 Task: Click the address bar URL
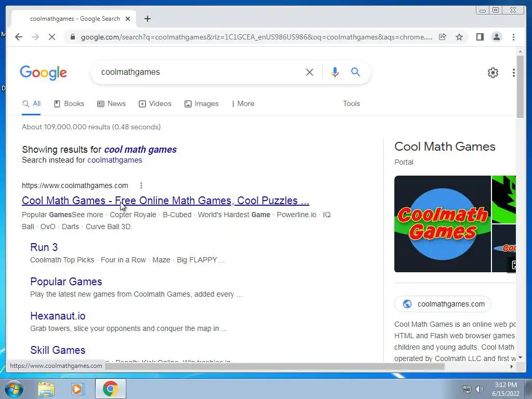click(x=257, y=37)
